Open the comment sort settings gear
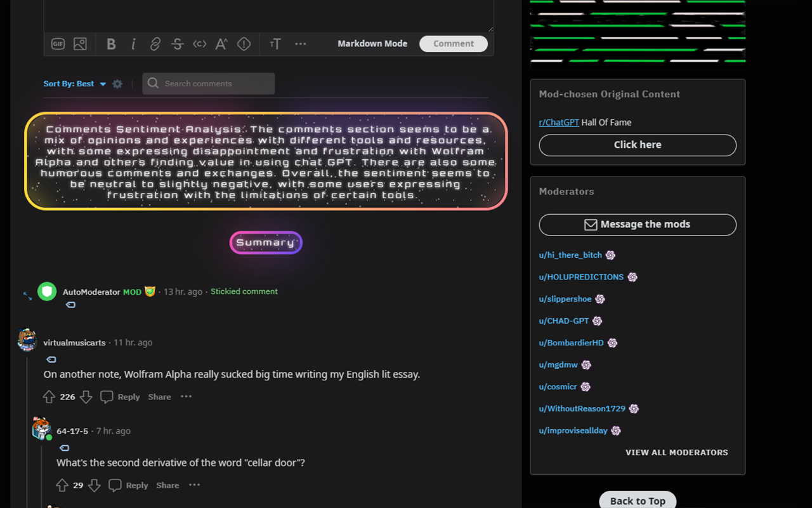The width and height of the screenshot is (812, 508). [x=117, y=83]
